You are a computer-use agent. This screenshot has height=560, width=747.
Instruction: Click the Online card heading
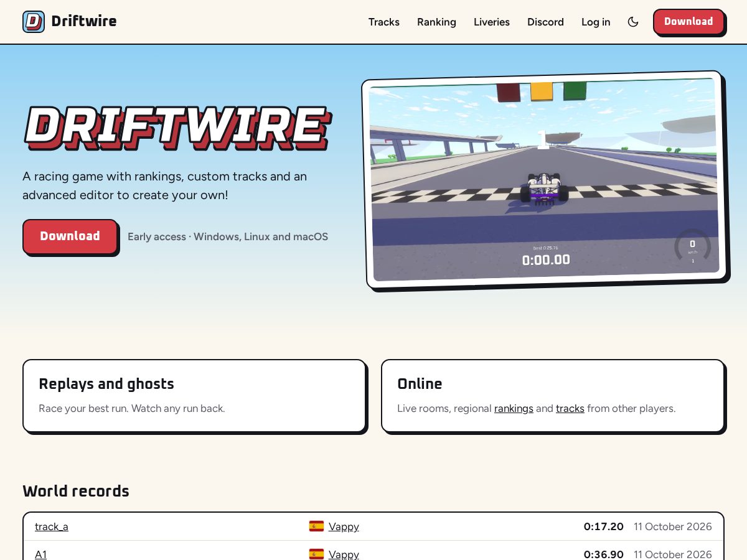click(420, 384)
